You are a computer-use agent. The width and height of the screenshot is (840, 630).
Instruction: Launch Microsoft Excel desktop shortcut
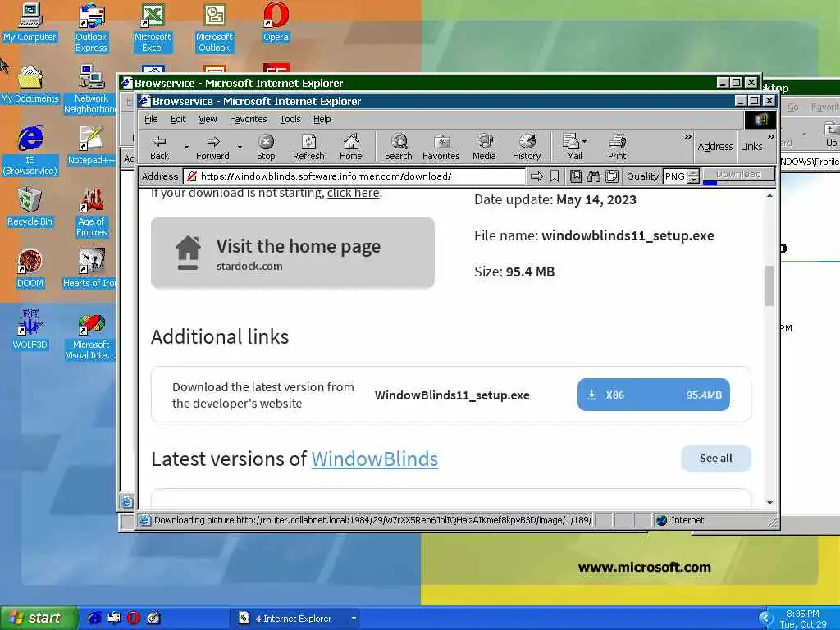(153, 27)
